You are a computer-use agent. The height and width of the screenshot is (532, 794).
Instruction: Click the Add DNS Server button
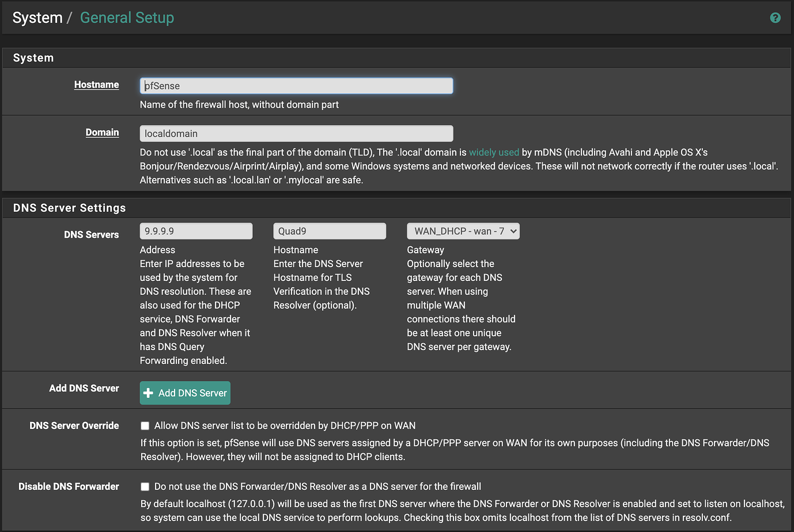click(x=185, y=393)
